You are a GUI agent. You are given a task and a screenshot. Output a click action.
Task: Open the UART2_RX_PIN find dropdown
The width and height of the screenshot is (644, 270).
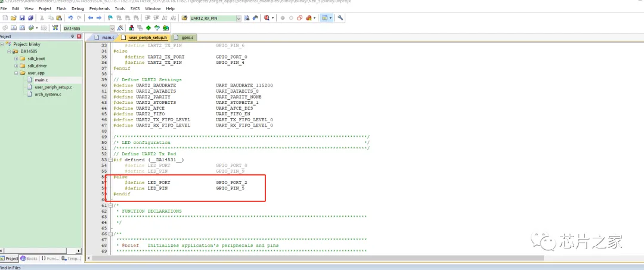coord(239,18)
